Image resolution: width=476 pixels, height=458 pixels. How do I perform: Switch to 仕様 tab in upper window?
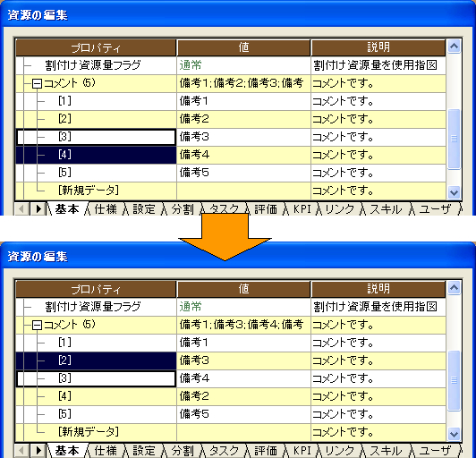pyautogui.click(x=106, y=208)
